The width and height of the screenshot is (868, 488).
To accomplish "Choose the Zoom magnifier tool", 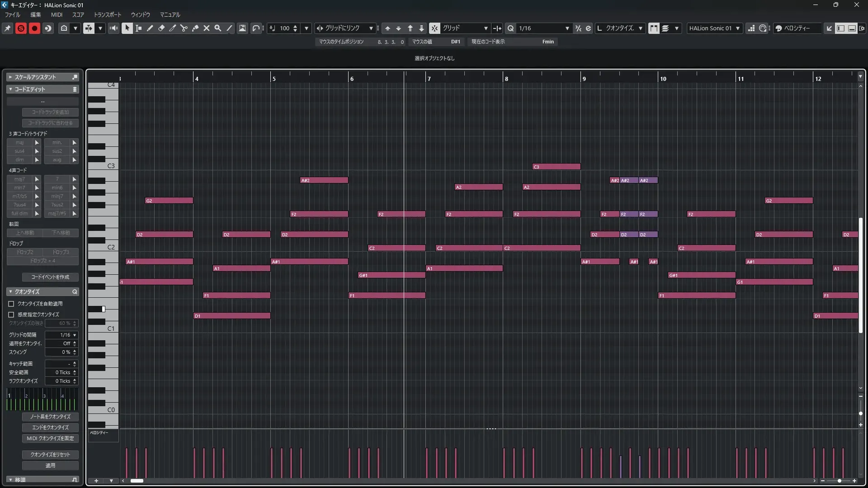I will pyautogui.click(x=218, y=28).
